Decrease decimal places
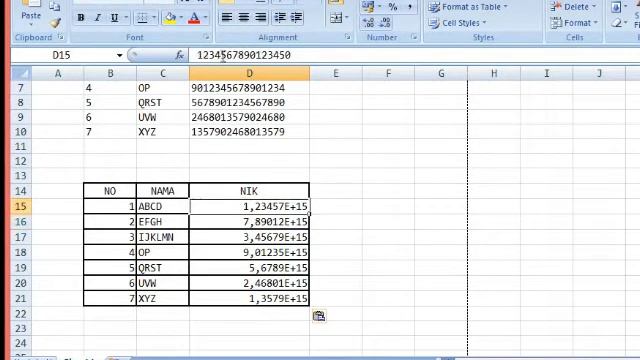 [x=384, y=22]
